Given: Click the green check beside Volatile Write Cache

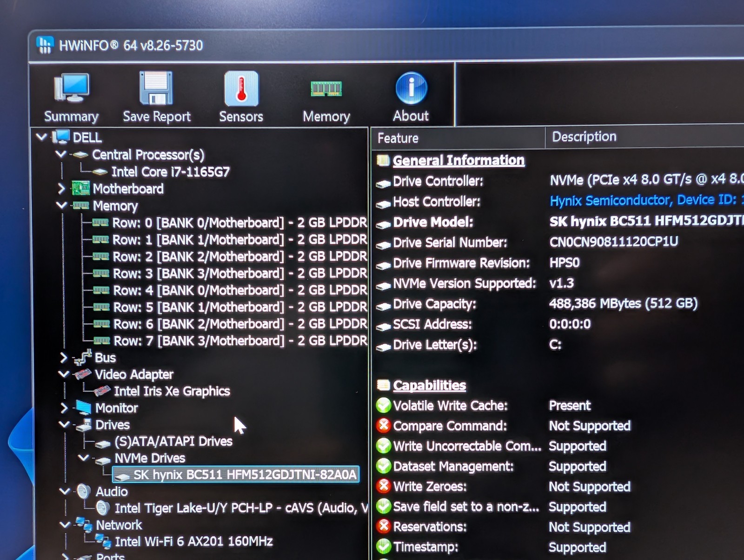Looking at the screenshot, I should [x=383, y=405].
